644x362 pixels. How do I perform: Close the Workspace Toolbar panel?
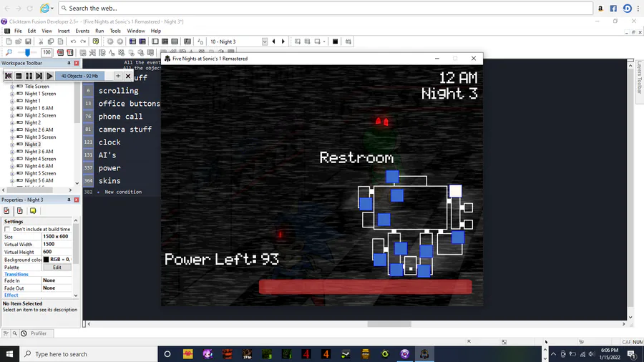(77, 63)
